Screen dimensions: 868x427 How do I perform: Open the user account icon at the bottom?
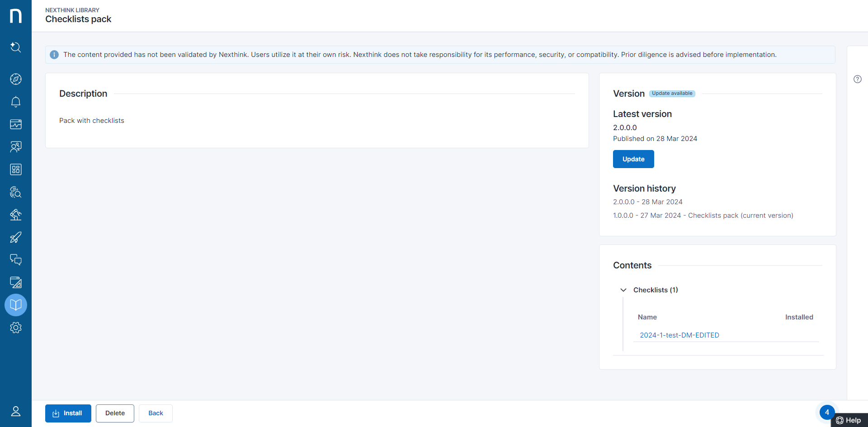click(x=16, y=411)
